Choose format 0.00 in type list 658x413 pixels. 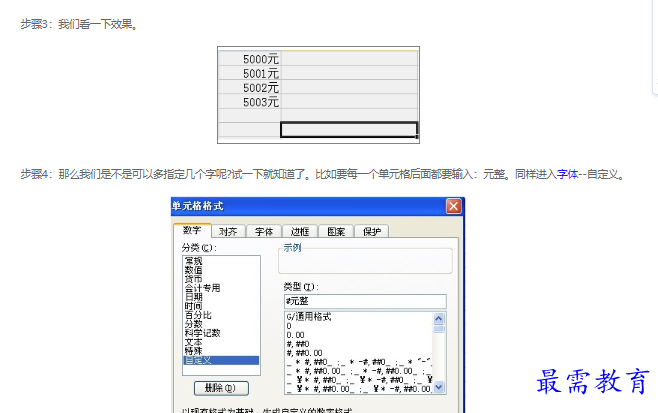point(359,335)
